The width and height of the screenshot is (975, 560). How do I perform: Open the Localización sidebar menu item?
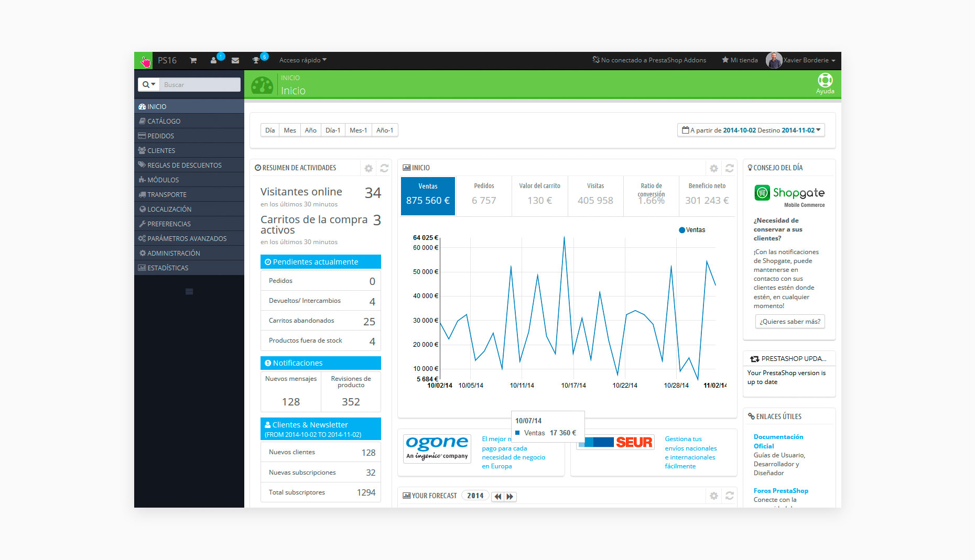click(x=189, y=209)
